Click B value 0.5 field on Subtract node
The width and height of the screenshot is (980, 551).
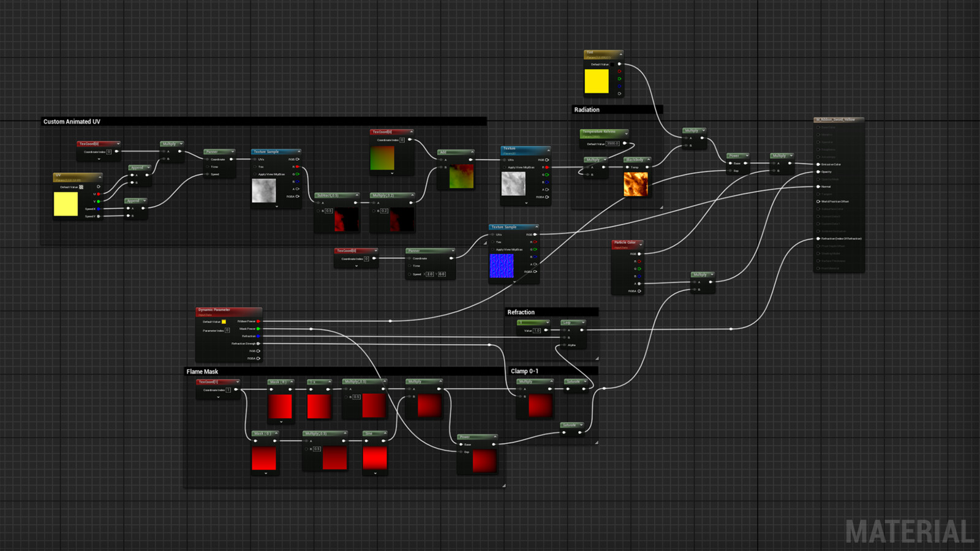tap(329, 211)
